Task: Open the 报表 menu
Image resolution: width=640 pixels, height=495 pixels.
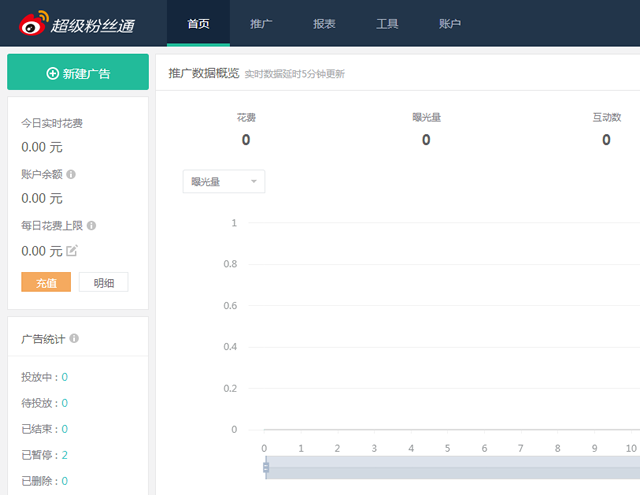Action: (324, 24)
